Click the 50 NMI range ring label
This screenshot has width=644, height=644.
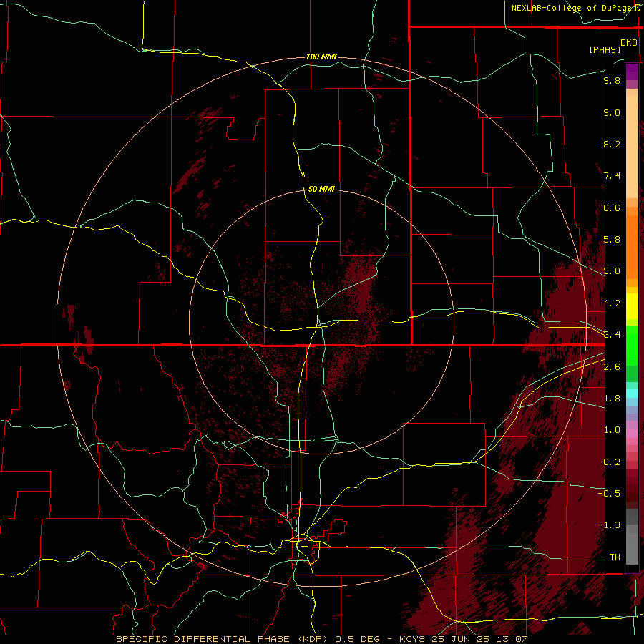321,189
